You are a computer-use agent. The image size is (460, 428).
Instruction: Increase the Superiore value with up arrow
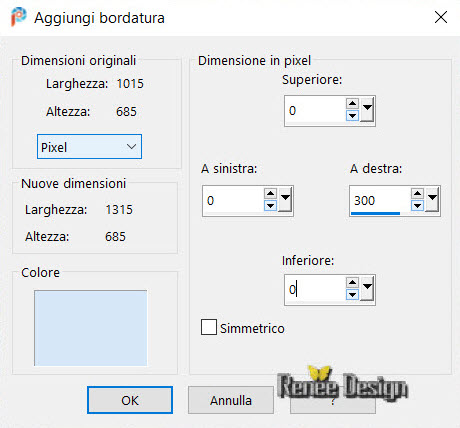[x=352, y=104]
